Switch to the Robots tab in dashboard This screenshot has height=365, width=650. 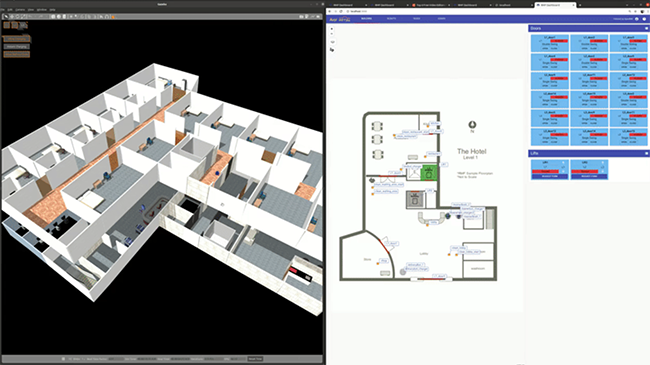point(391,19)
